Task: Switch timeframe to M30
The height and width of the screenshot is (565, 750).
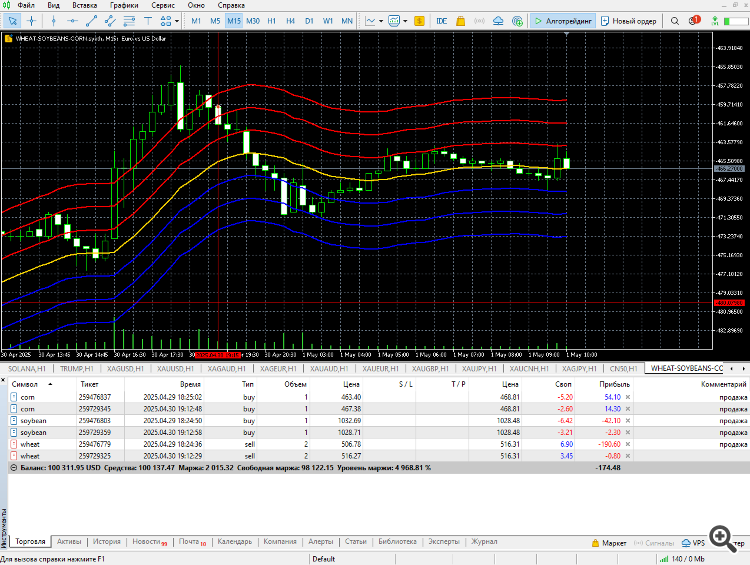Action: (x=253, y=21)
